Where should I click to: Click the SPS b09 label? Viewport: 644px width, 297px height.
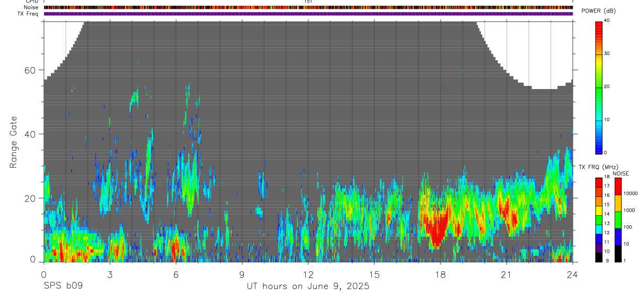[63, 287]
